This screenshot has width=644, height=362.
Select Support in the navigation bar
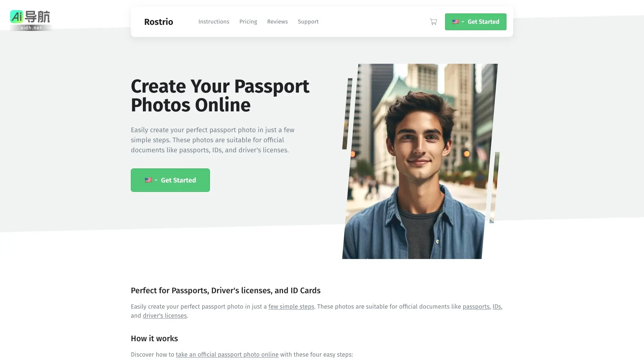[308, 21]
